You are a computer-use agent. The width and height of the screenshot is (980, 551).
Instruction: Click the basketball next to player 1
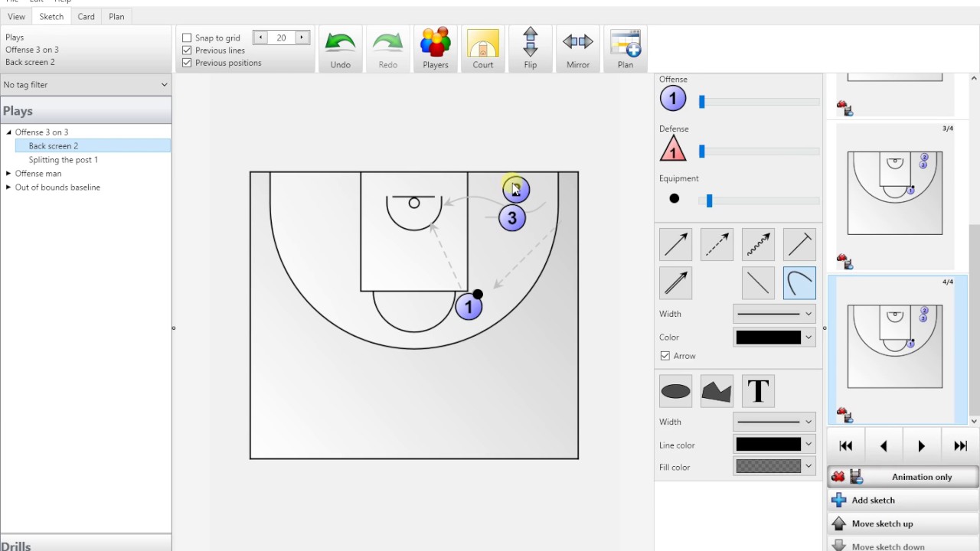(x=478, y=295)
